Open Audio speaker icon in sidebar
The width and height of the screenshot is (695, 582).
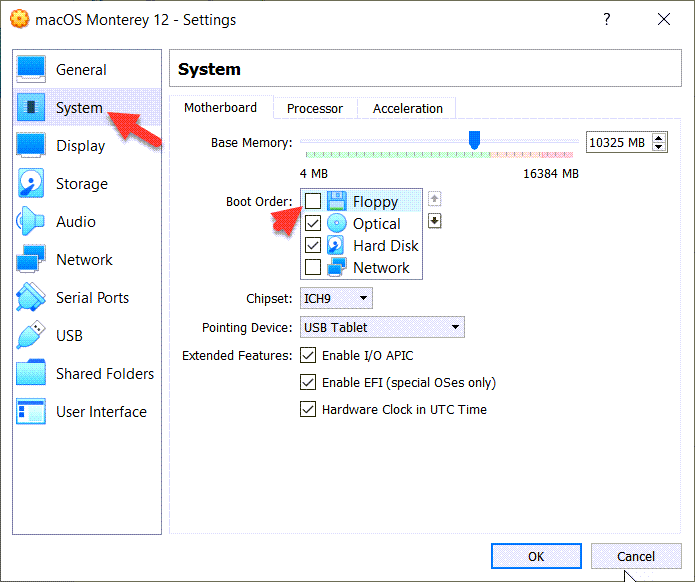(x=31, y=222)
